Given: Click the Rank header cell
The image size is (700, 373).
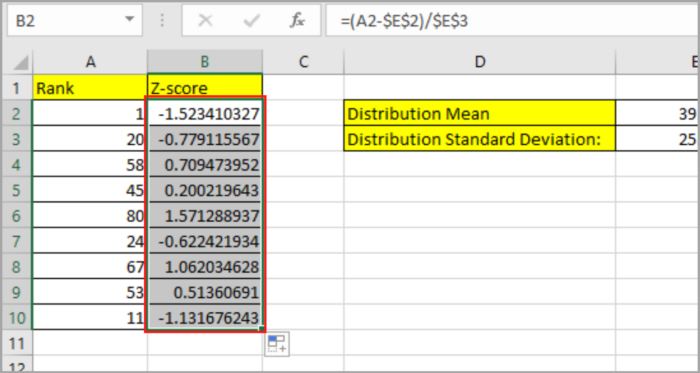Looking at the screenshot, I should pyautogui.click(x=90, y=88).
